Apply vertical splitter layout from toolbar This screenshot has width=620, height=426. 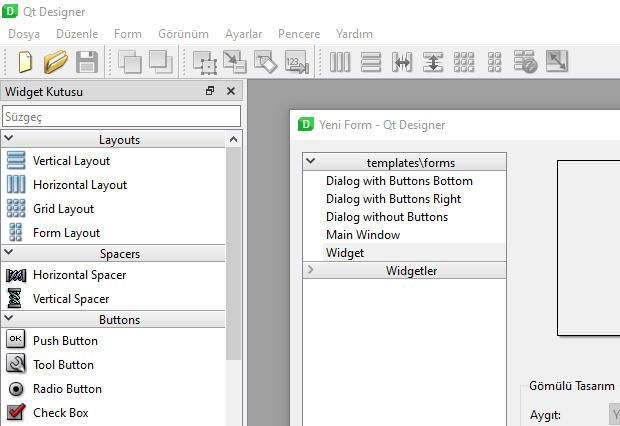pyautogui.click(x=433, y=62)
